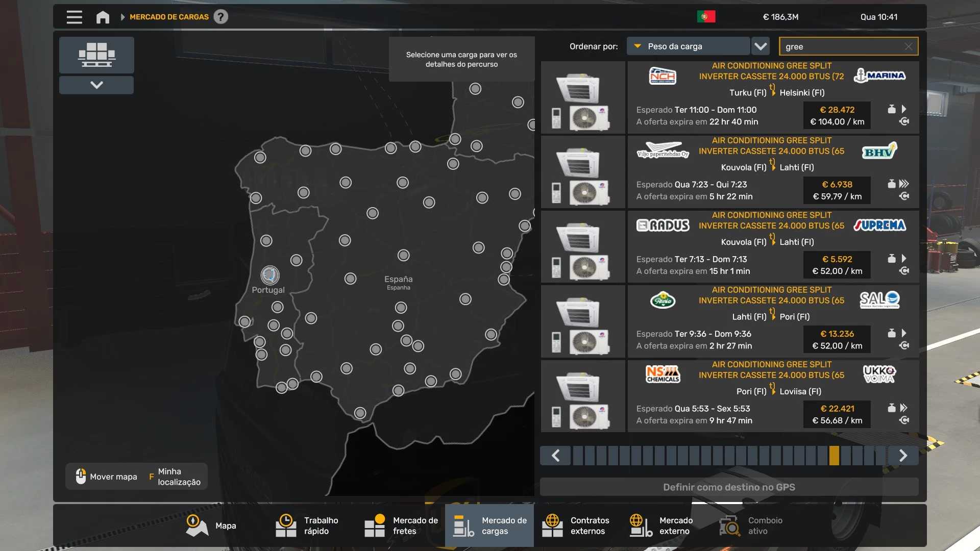Expand the panel below the cargo filter
Image resolution: width=980 pixels, height=551 pixels.
tap(96, 85)
